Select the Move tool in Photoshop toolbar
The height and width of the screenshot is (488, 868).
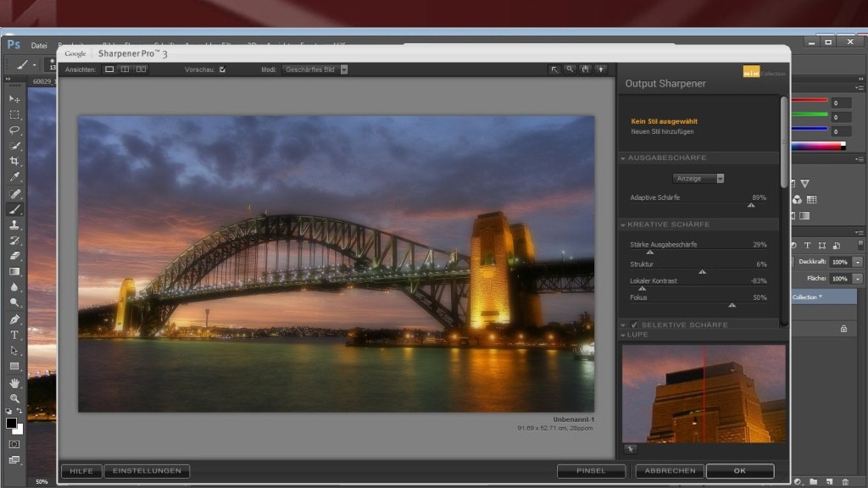coord(14,99)
